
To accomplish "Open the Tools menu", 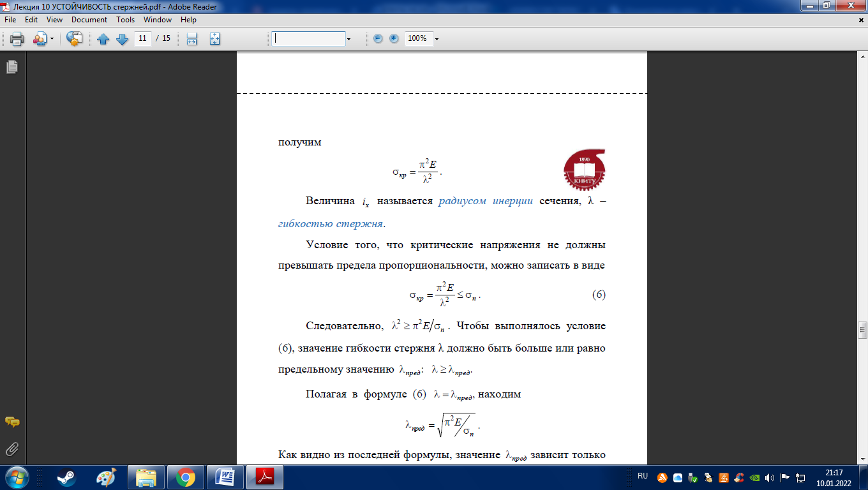I will coord(126,20).
